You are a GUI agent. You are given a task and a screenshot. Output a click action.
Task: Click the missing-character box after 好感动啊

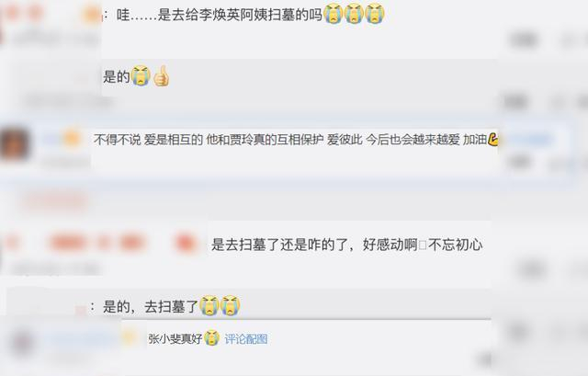(x=423, y=245)
